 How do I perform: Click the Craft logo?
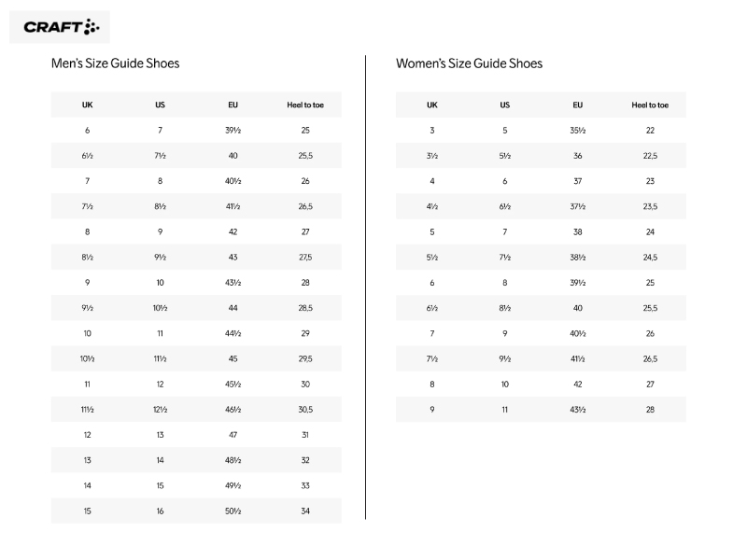pyautogui.click(x=60, y=27)
